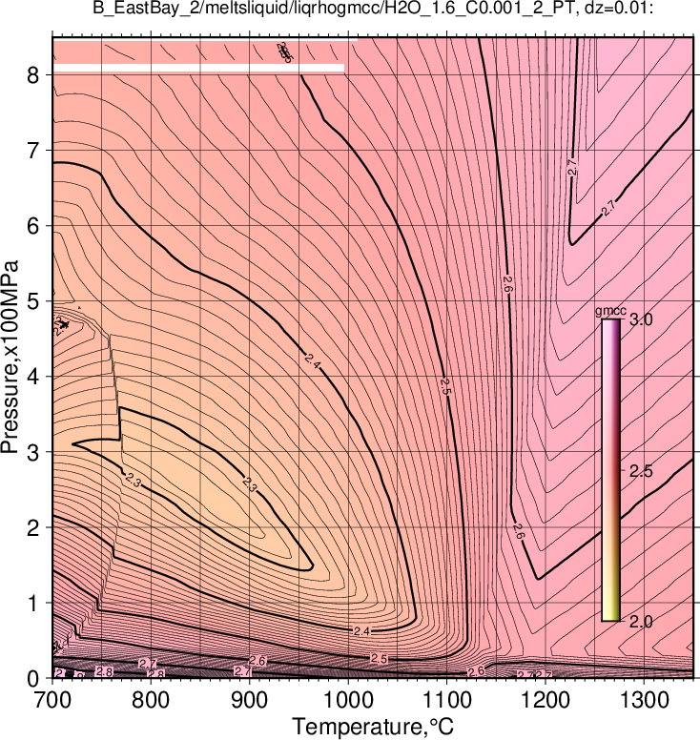
Task: Click the 700 temperature tick label
Action: tap(51, 700)
